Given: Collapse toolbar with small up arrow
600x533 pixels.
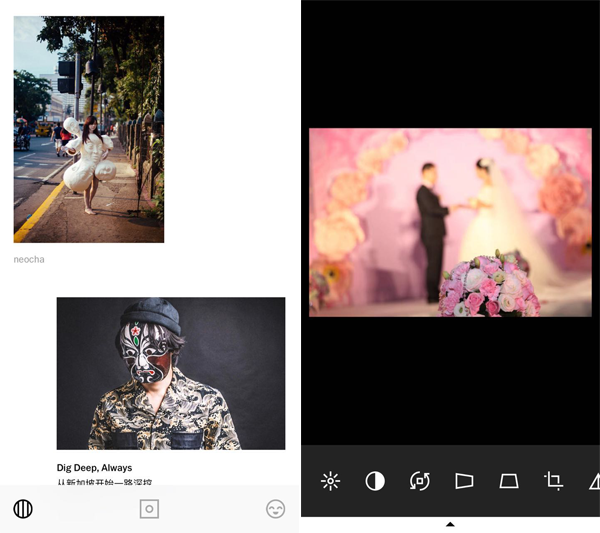Looking at the screenshot, I should coord(450,524).
